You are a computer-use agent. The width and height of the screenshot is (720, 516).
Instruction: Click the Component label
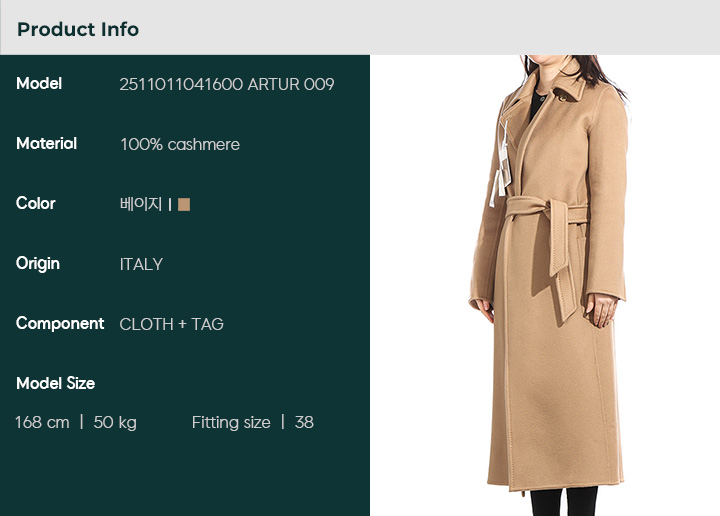[x=60, y=324]
